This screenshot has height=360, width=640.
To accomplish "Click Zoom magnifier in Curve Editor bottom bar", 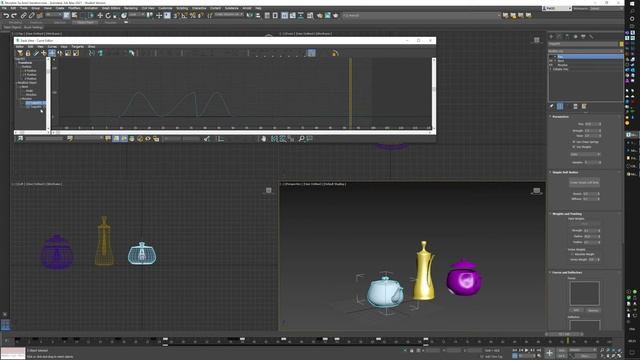I will click(301, 139).
